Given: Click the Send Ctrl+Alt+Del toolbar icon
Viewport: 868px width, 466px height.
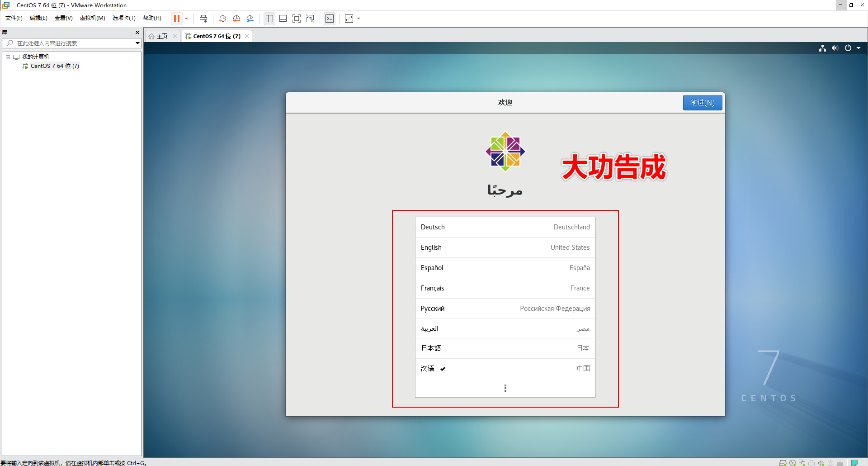Looking at the screenshot, I should click(x=203, y=19).
